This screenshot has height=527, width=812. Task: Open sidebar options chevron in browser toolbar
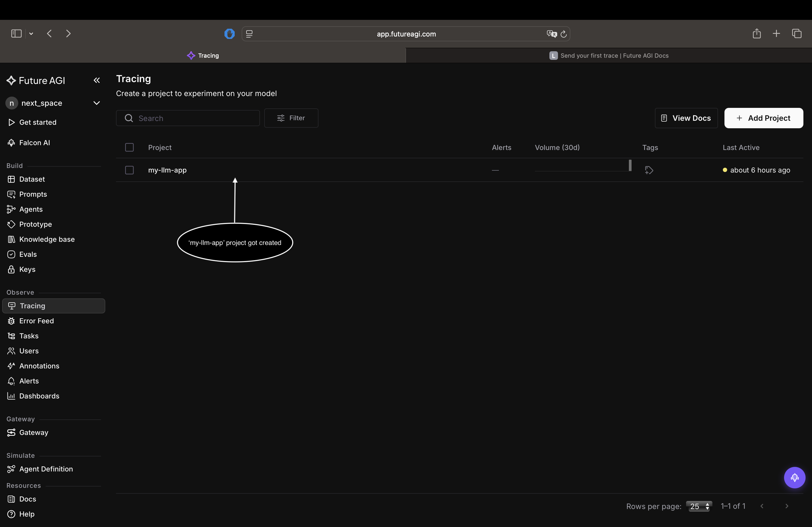(x=31, y=33)
